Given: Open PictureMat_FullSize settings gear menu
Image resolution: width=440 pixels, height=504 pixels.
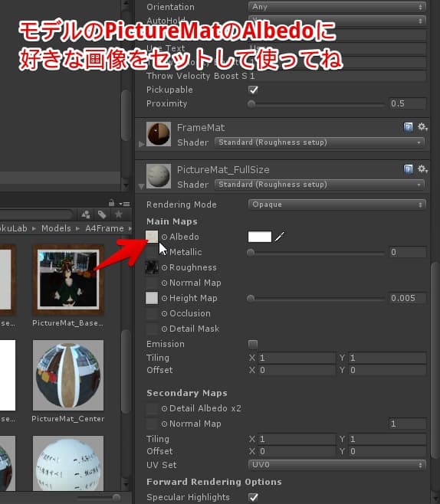Looking at the screenshot, I should (x=422, y=169).
